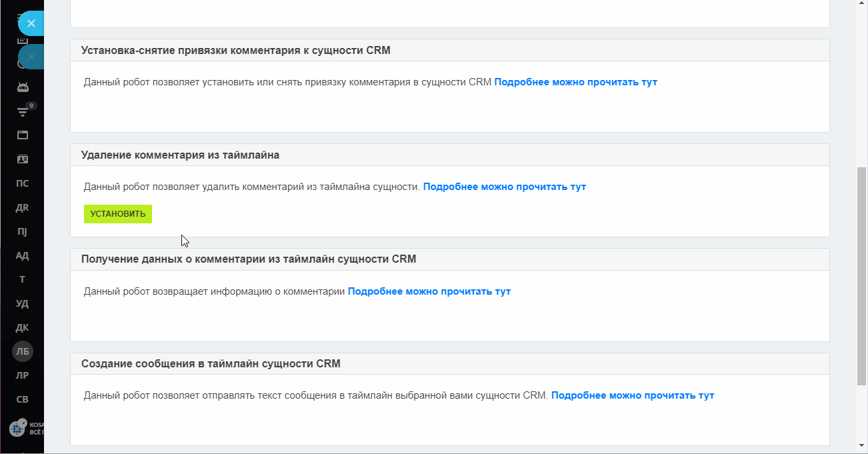Open the robot (Android) icon in the sidebar
The height and width of the screenshot is (454, 868).
[x=23, y=87]
